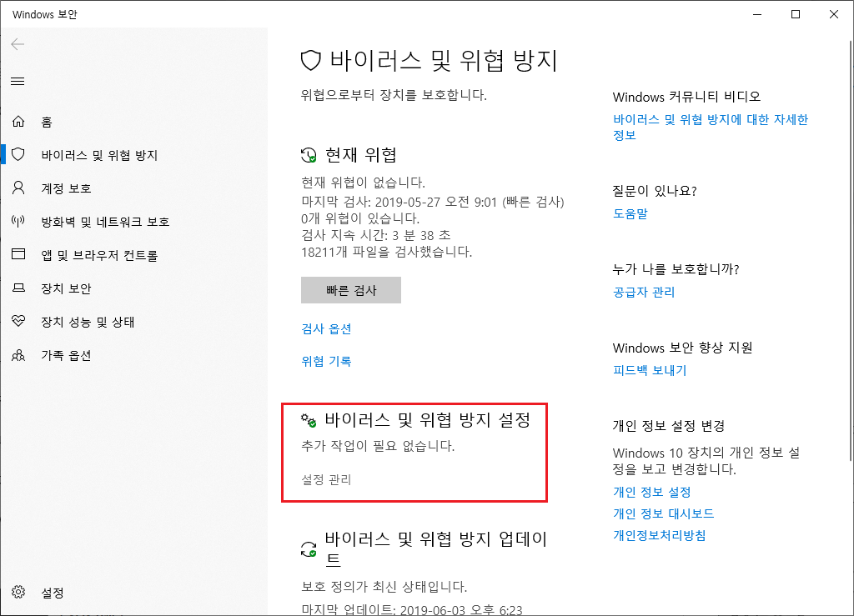Open the 개인 정보 설정 link
Viewport: 854px width, 616px height.
click(652, 492)
